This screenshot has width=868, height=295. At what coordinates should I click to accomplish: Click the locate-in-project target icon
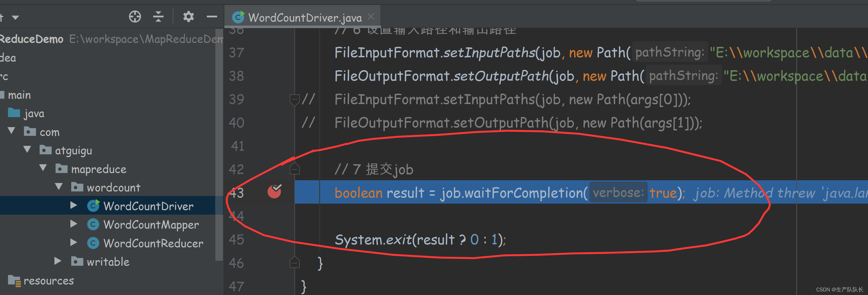tap(135, 17)
